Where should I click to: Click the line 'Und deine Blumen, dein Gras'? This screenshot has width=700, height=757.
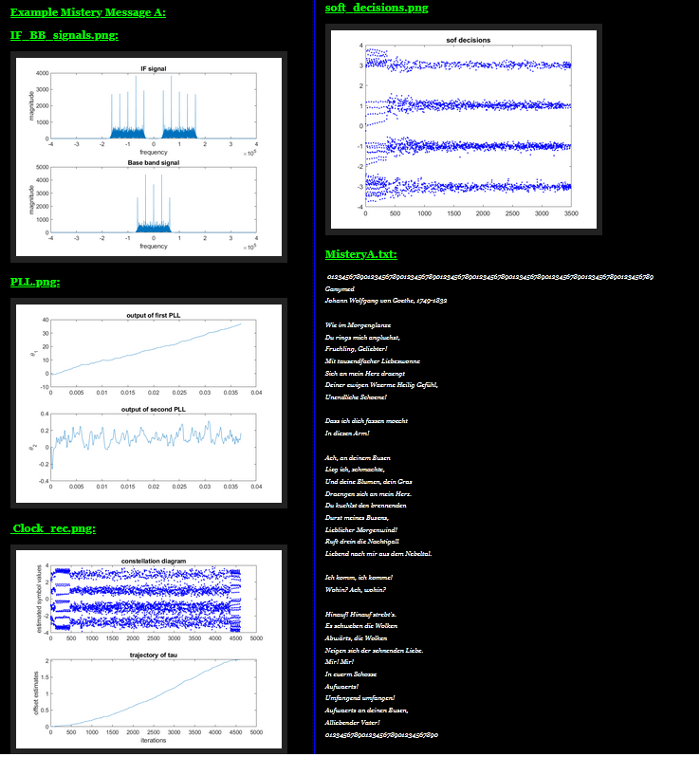(x=369, y=482)
